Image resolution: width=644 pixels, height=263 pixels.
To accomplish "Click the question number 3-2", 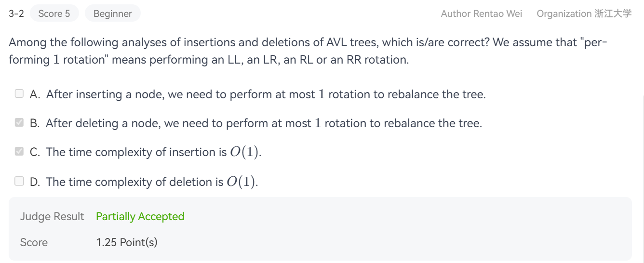I will coord(16,13).
